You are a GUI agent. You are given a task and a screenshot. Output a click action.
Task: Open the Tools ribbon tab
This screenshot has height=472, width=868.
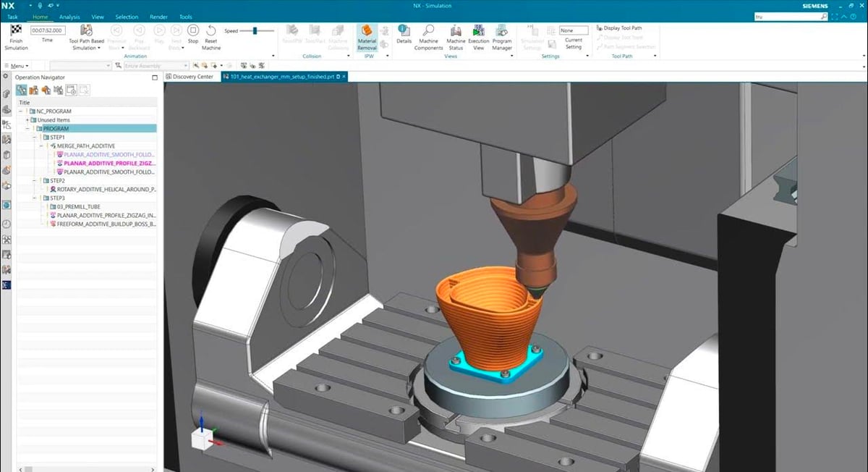click(x=186, y=17)
